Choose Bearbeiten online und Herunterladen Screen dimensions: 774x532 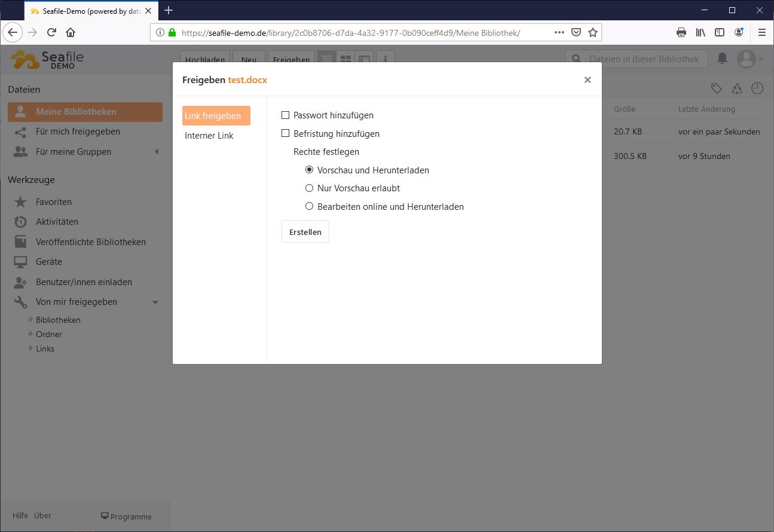(309, 206)
